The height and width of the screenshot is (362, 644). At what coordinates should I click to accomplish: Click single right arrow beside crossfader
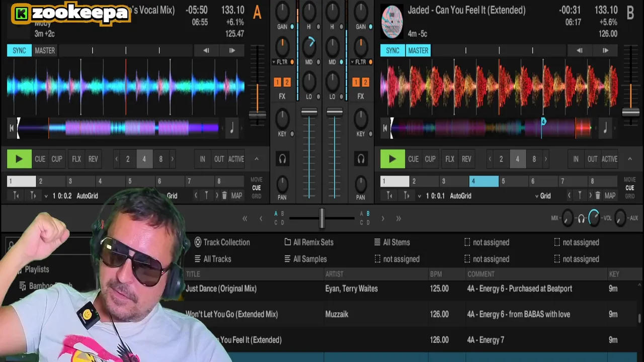[x=383, y=218]
